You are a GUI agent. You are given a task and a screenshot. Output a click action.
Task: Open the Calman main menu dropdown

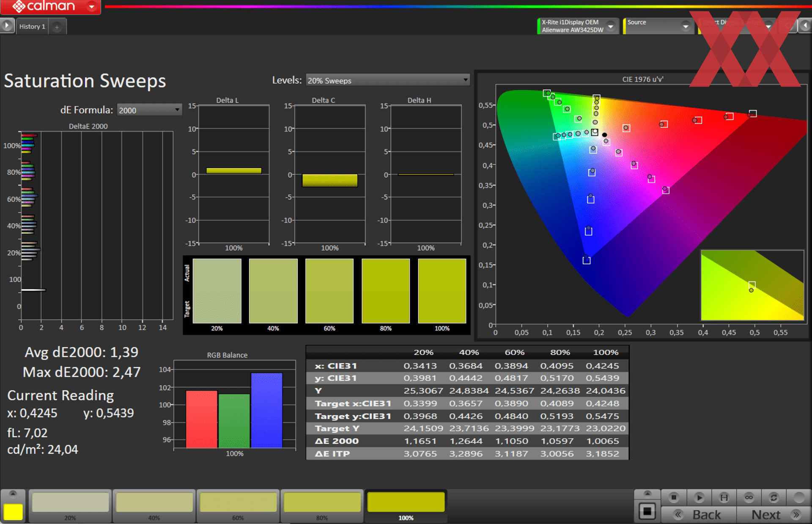coord(91,7)
